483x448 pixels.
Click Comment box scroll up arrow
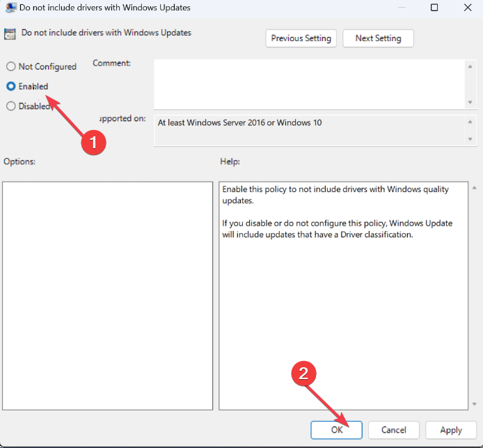coord(470,67)
